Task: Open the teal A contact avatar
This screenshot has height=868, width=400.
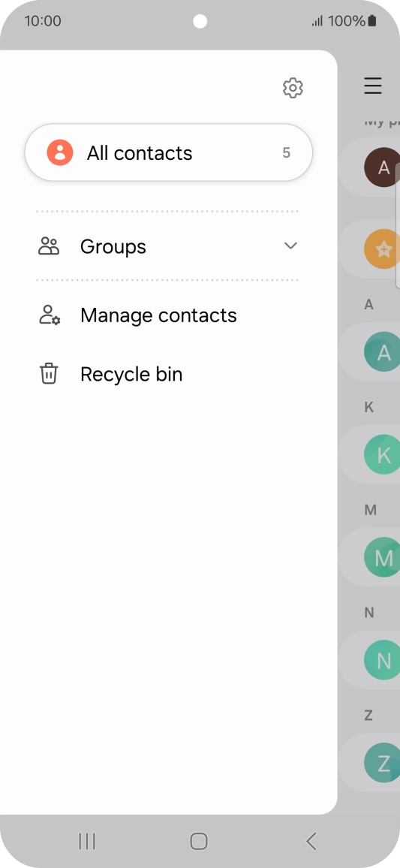Action: (382, 352)
